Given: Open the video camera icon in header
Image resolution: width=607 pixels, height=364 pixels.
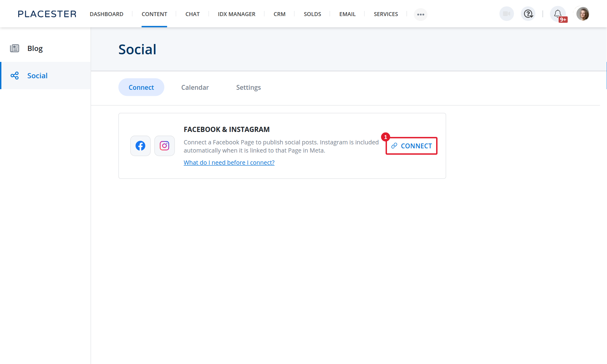Looking at the screenshot, I should (507, 14).
